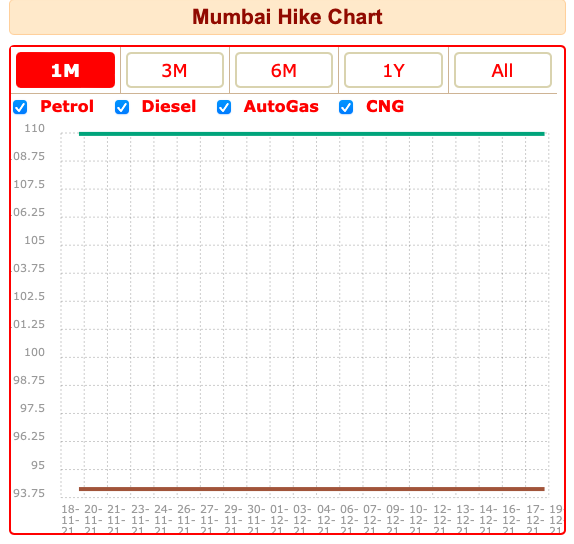Click the CNG label text

[385, 107]
